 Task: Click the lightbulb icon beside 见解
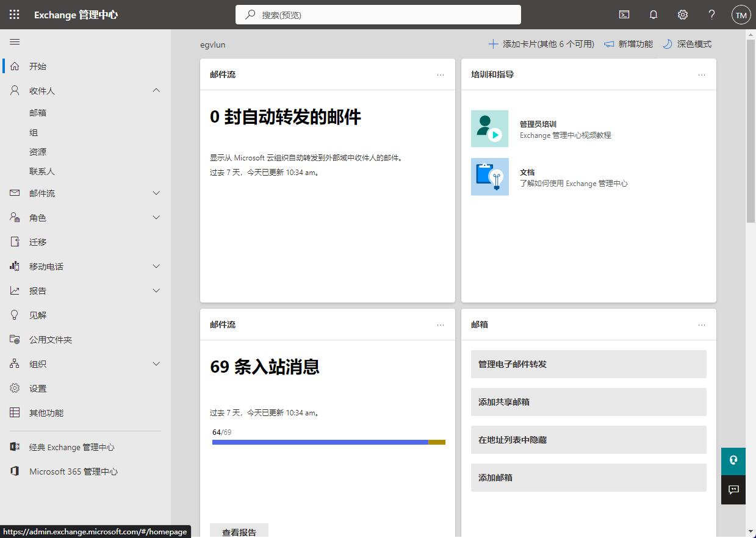click(15, 315)
